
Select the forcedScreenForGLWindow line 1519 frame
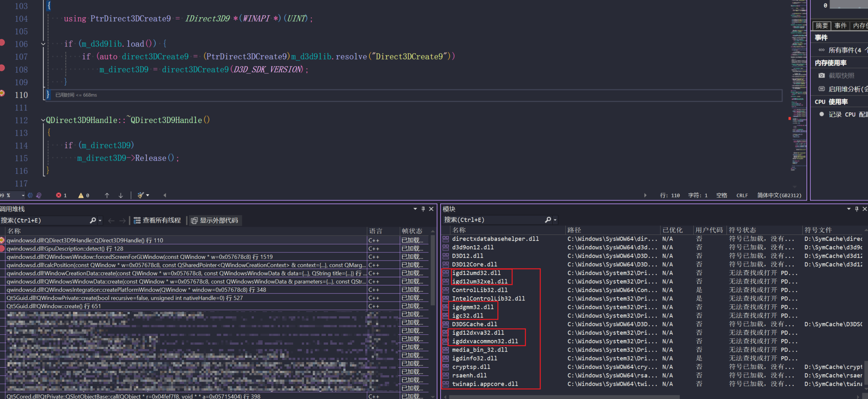coord(214,257)
